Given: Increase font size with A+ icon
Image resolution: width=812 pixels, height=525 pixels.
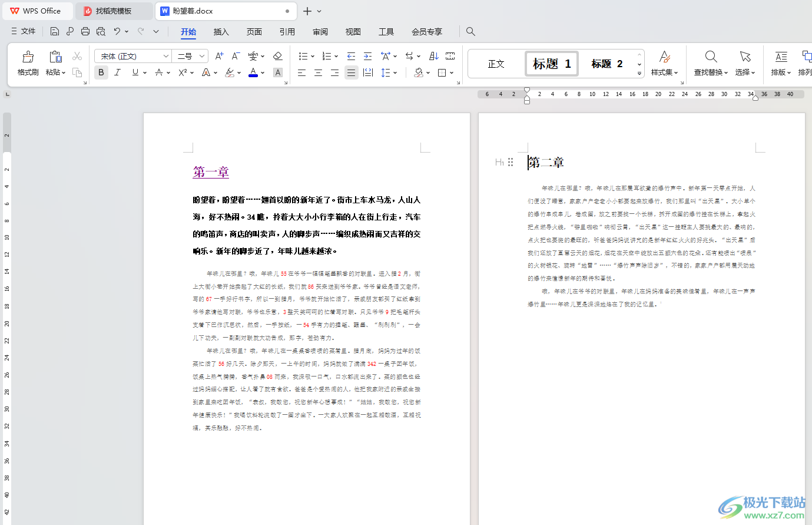Looking at the screenshot, I should 219,56.
